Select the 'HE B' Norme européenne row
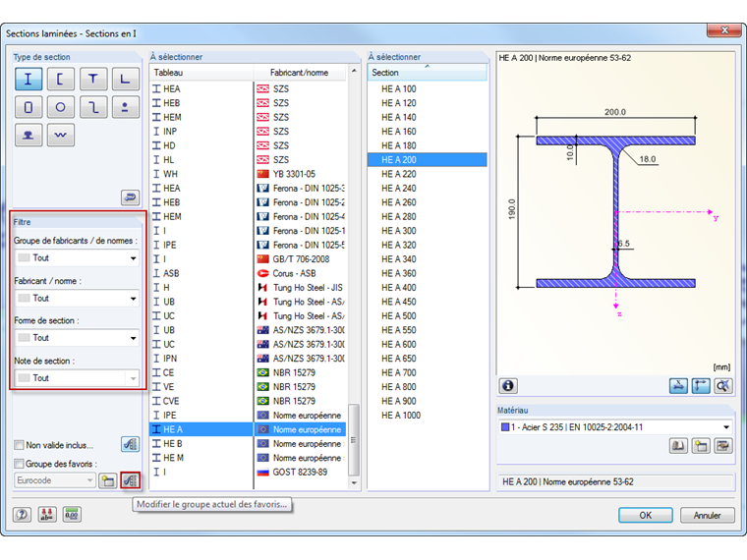This screenshot has height=560, width=747. (249, 444)
